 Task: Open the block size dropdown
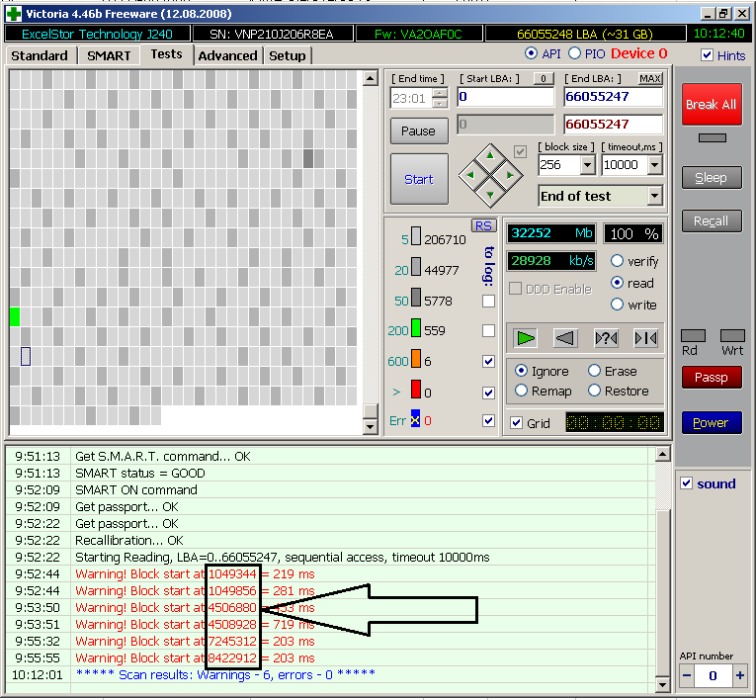(x=587, y=165)
